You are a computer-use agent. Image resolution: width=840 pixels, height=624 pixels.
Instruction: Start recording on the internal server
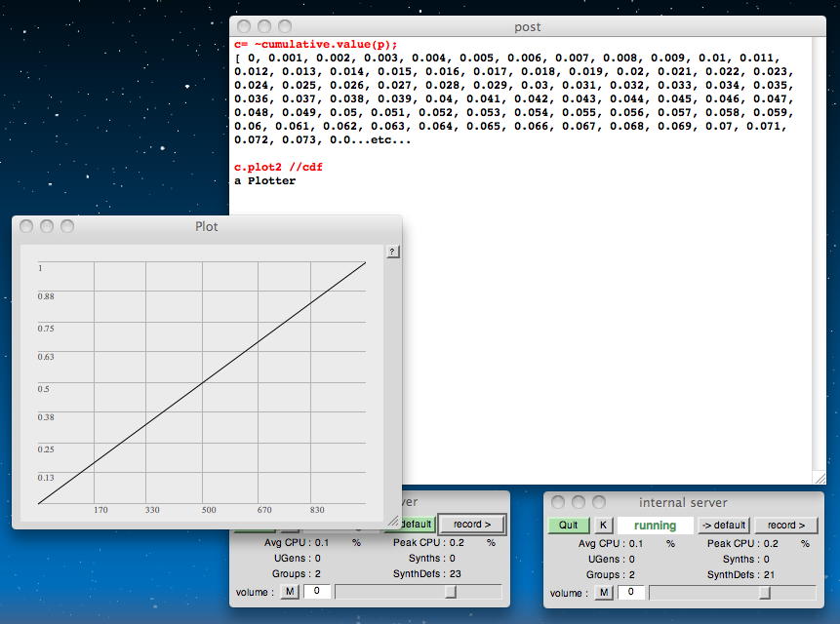tap(785, 526)
